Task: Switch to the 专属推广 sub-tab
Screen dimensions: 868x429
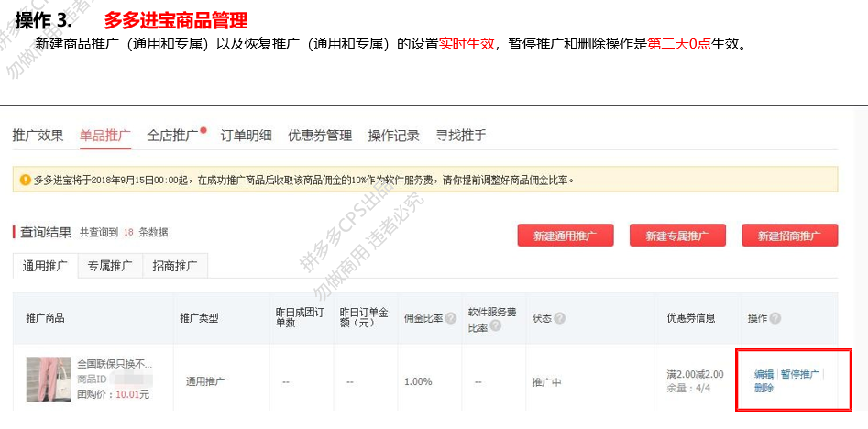Action: coord(110,266)
